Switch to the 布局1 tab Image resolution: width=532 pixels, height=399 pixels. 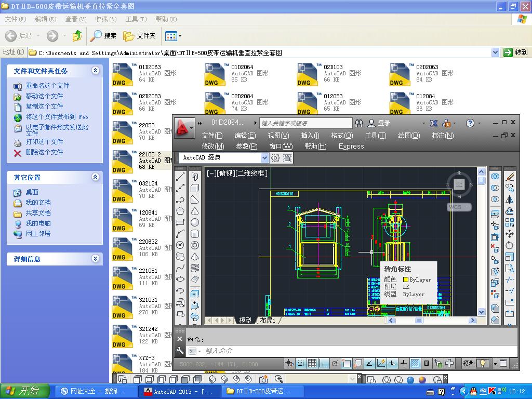268,321
